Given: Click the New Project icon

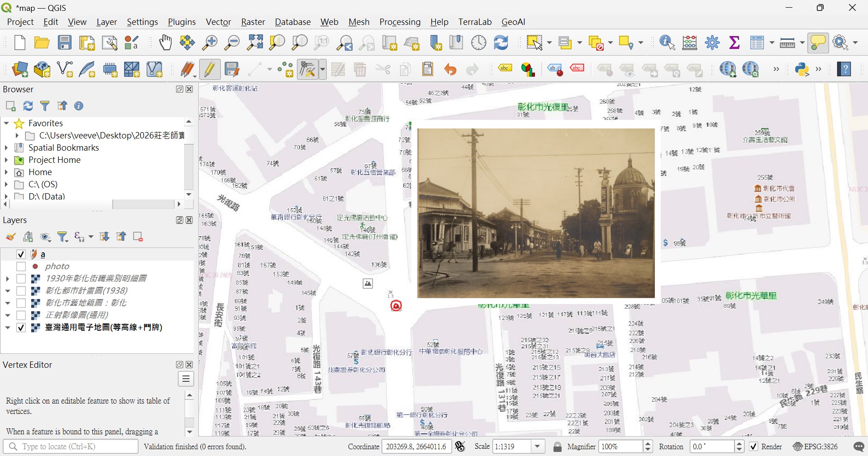Looking at the screenshot, I should pyautogui.click(x=19, y=43).
